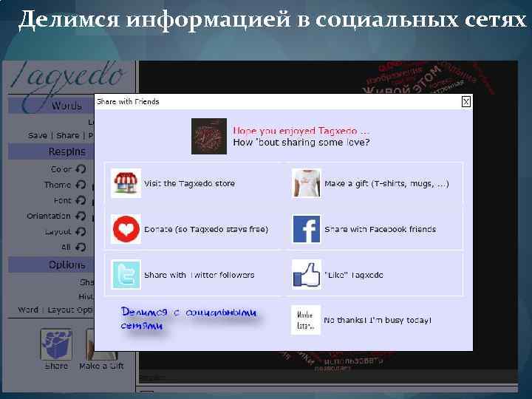The height and width of the screenshot is (399, 532).
Task: Select "Like" Tagxedo text
Action: tap(354, 275)
